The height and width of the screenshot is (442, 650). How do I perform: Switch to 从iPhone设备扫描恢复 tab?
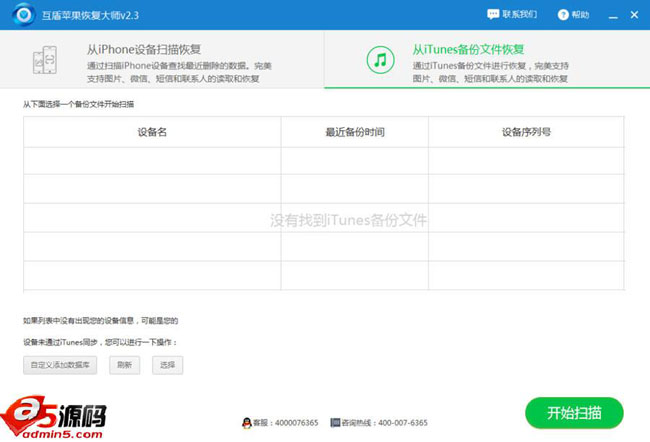(x=162, y=60)
